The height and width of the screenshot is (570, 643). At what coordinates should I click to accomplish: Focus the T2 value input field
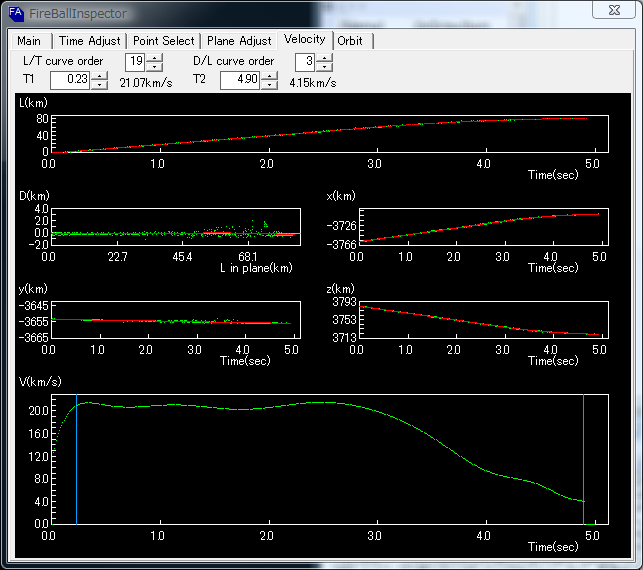pyautogui.click(x=240, y=80)
